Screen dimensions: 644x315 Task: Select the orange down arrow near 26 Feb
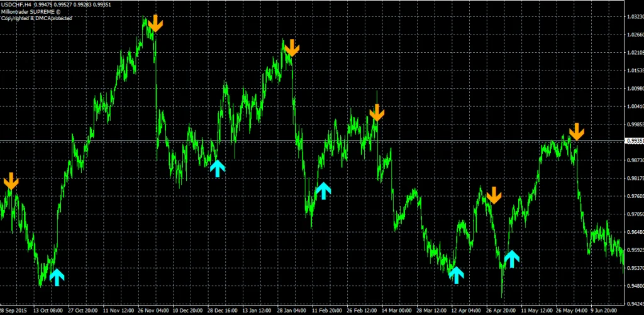376,113
